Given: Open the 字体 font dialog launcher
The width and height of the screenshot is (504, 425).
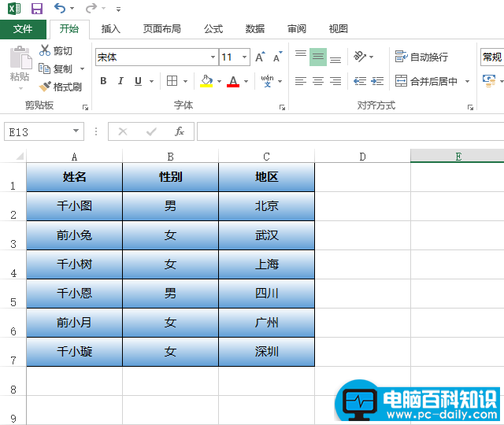Looking at the screenshot, I should (x=282, y=107).
